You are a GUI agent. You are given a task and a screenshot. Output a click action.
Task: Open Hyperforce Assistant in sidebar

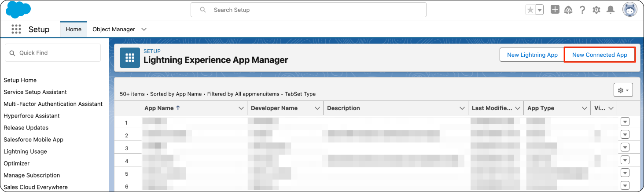[x=32, y=116]
